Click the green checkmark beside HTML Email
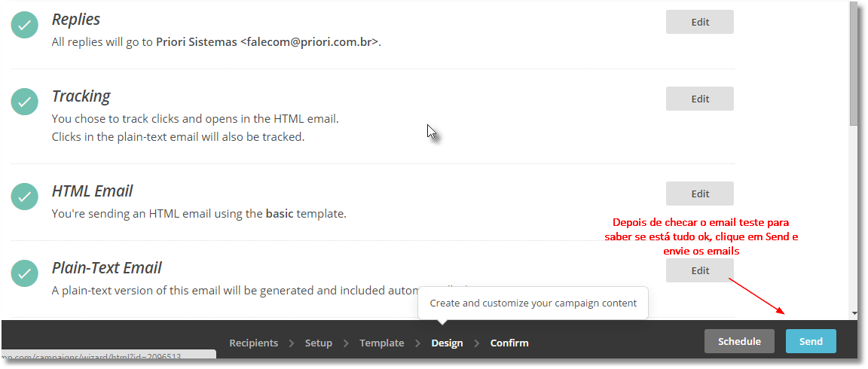Screen dimensions: 868x369 tap(24, 197)
